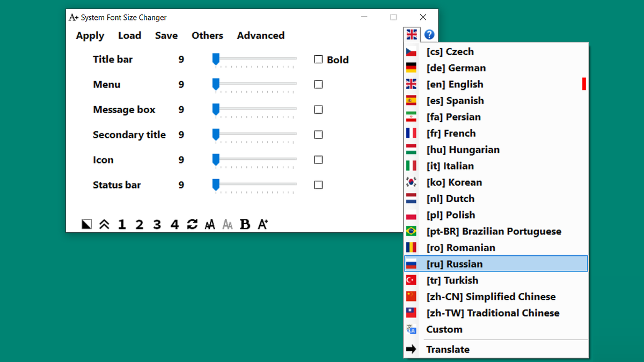
Task: Toggle bold checkbox for Menu row
Action: (x=318, y=84)
